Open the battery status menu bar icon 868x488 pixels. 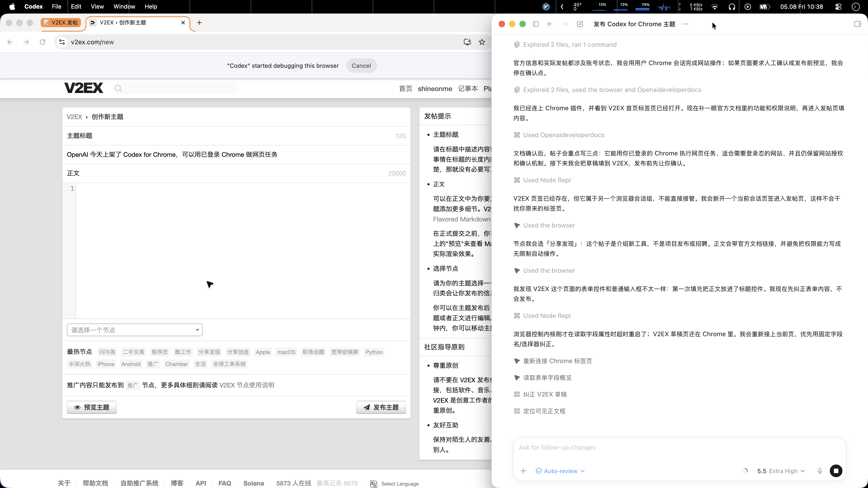coord(764,6)
